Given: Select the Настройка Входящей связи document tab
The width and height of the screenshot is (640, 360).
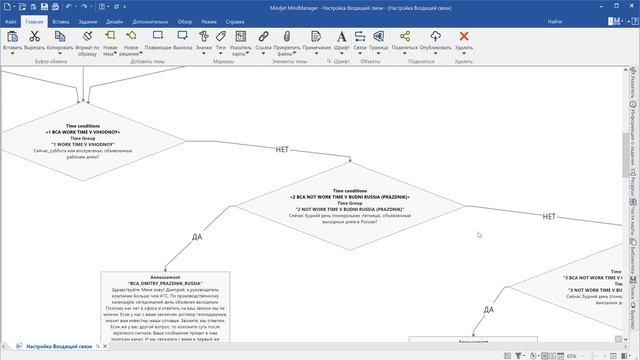Looking at the screenshot, I should coord(59,346).
